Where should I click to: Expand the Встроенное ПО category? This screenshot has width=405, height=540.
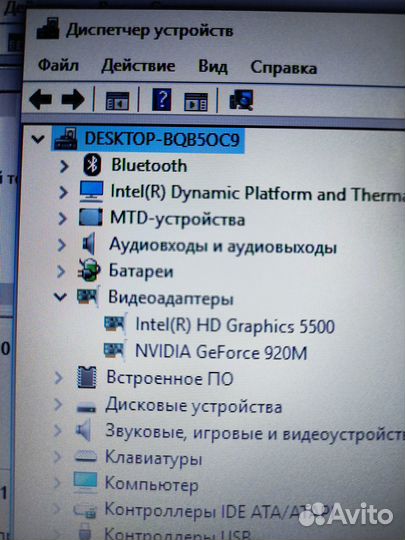[59, 378]
